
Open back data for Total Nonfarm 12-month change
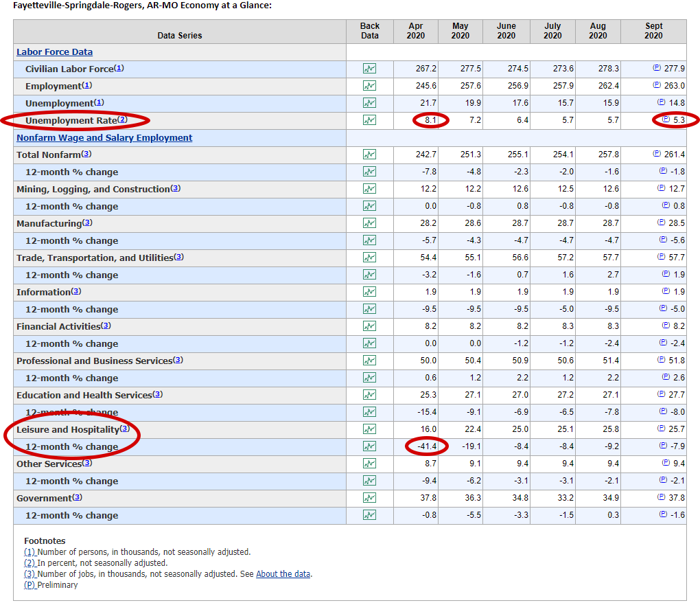point(369,172)
